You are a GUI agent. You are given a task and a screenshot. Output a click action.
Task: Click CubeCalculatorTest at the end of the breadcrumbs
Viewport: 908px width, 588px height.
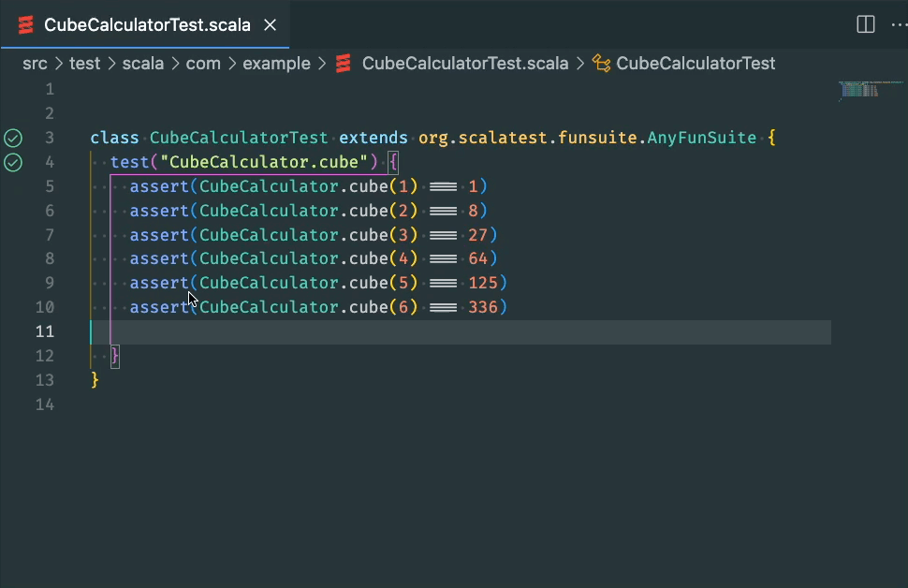(696, 63)
